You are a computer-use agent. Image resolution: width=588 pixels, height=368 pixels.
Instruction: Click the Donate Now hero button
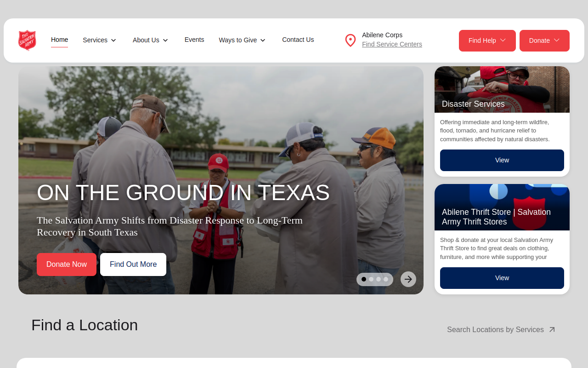67,264
